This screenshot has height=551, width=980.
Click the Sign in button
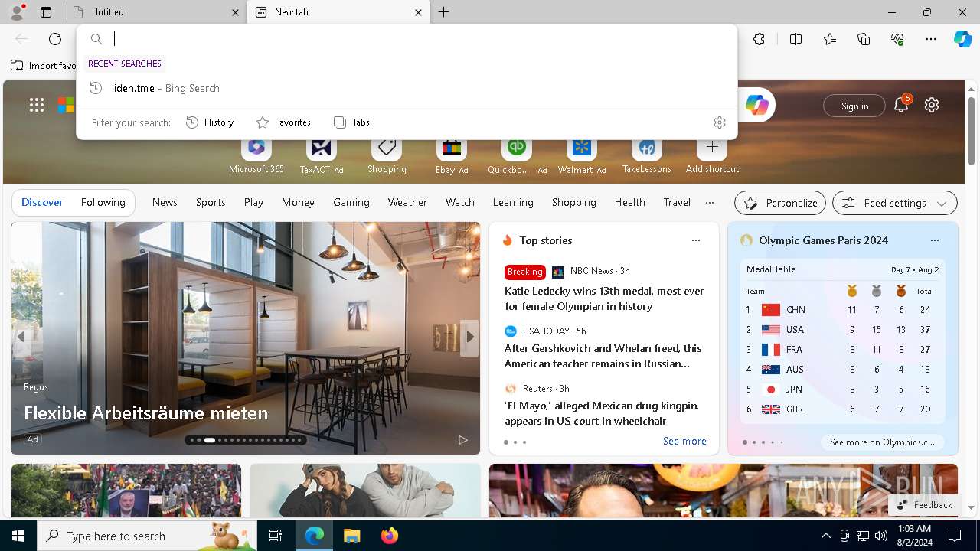point(854,106)
